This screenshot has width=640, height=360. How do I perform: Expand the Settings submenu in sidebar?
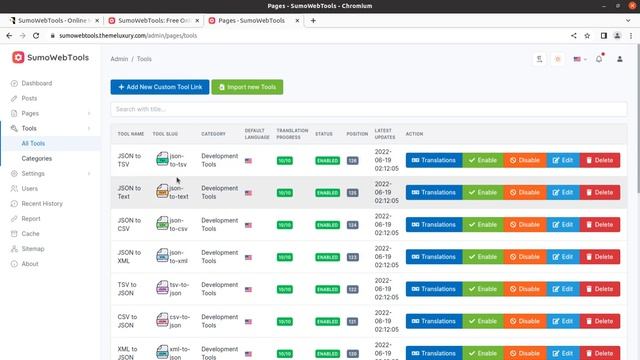click(x=89, y=173)
